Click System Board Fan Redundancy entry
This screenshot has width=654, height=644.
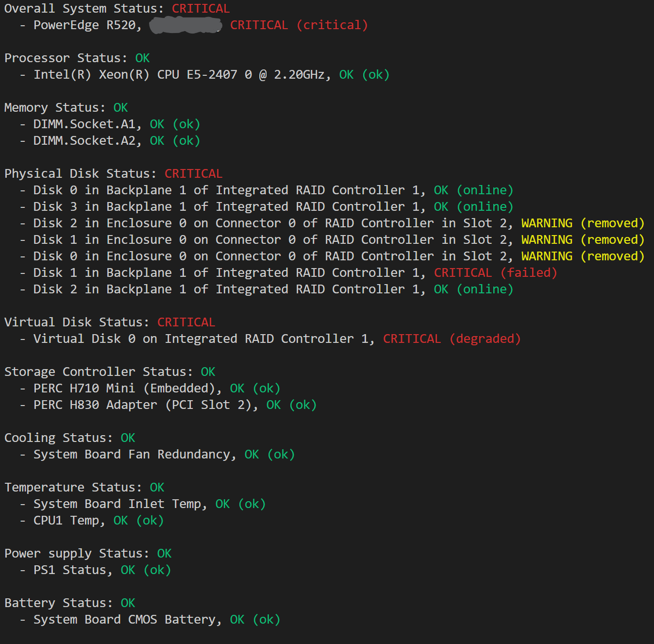pos(157,455)
